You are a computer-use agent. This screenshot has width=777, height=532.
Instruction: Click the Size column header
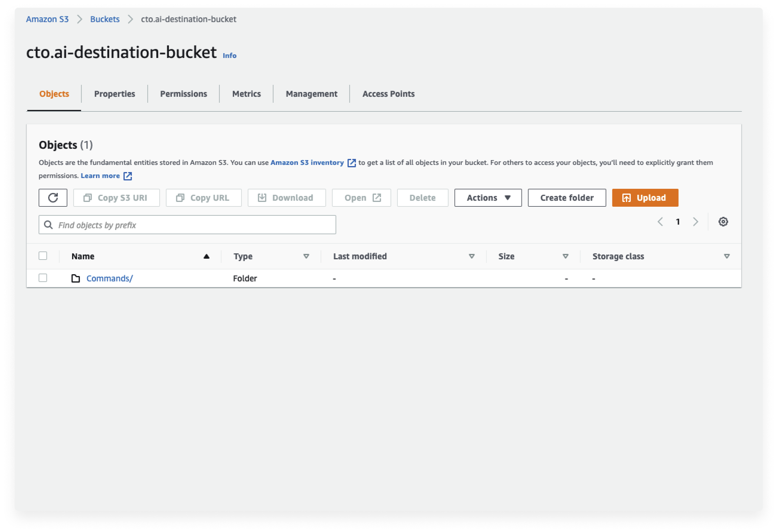coord(507,257)
